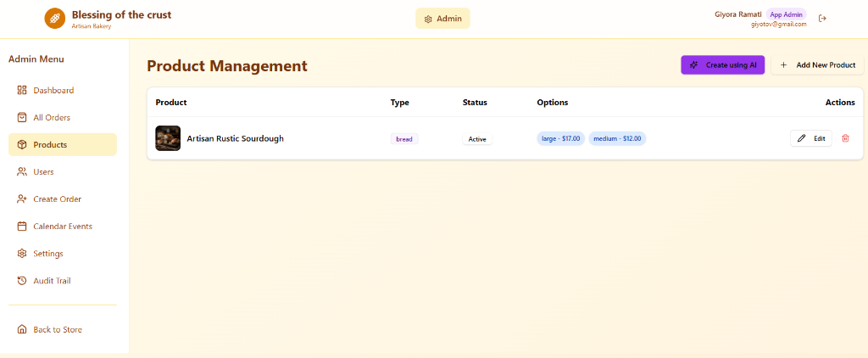Click the bakery bread logo icon
This screenshot has width=868, height=358.
55,19
